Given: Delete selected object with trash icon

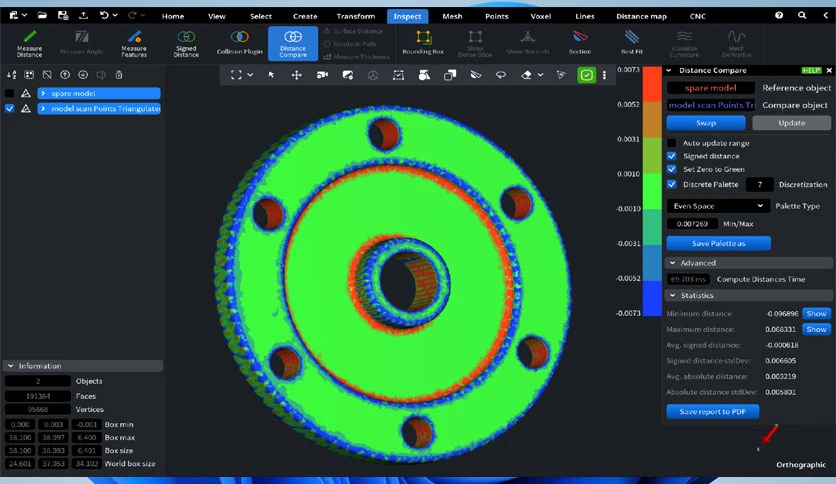Looking at the screenshot, I should coord(119,75).
